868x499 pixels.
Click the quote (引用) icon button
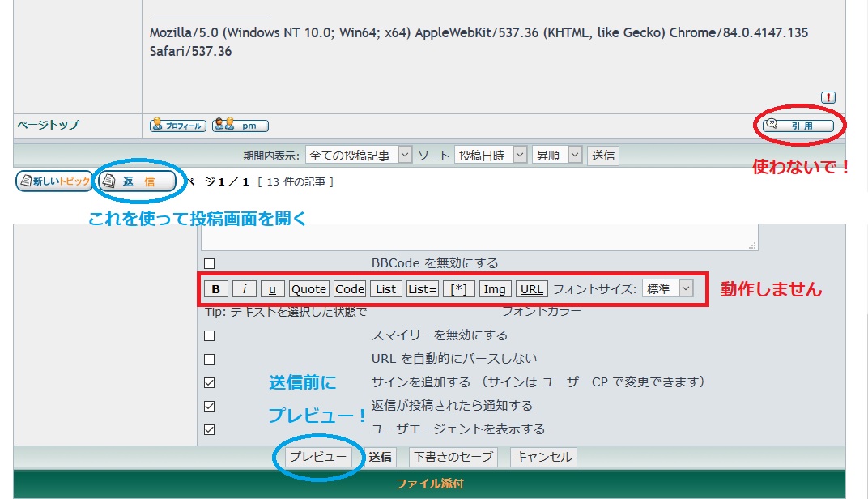[x=798, y=126]
